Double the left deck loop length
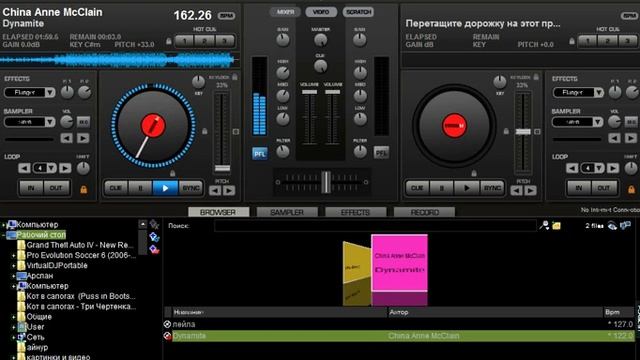Image resolution: width=640 pixels, height=360 pixels. (x=65, y=168)
